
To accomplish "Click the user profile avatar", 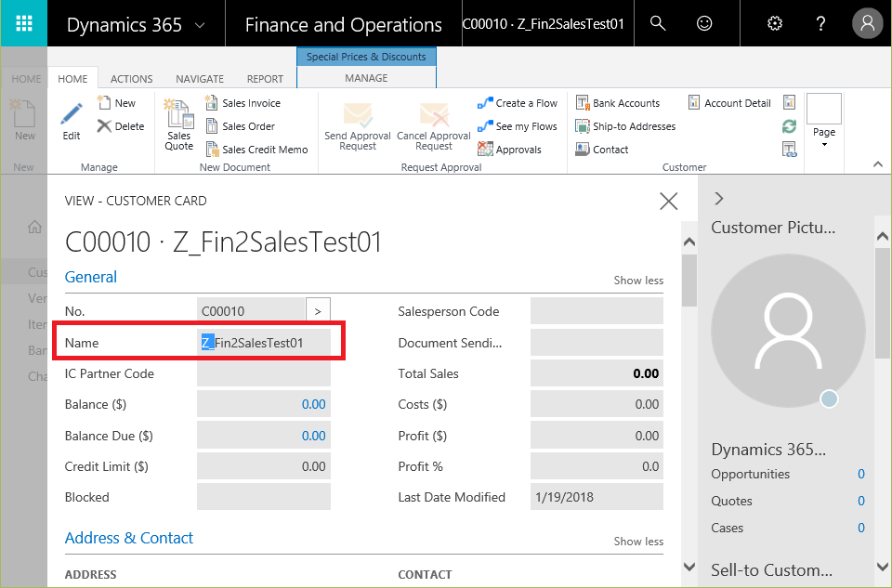I will (867, 23).
